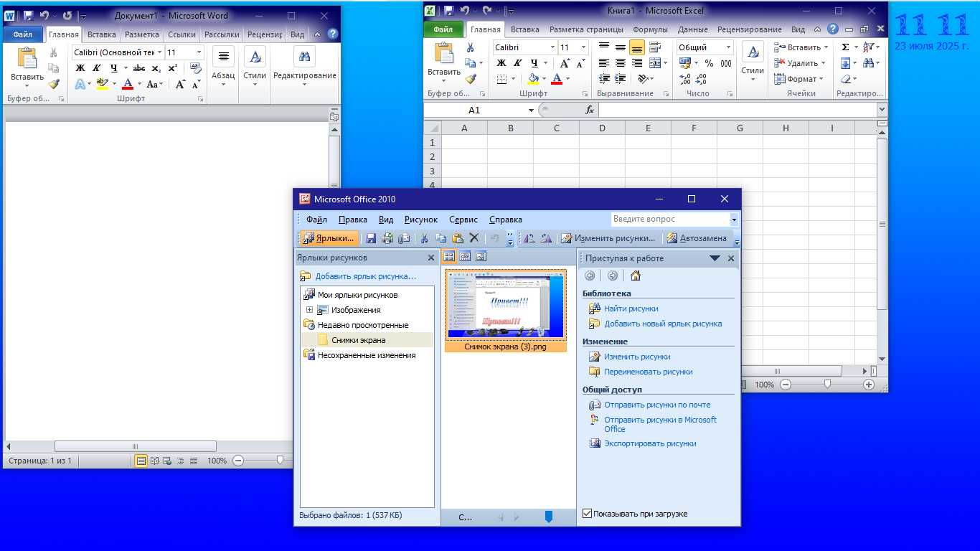The width and height of the screenshot is (980, 551).
Task: Click the Picture Manager thumbnail zoom slider
Action: click(549, 517)
